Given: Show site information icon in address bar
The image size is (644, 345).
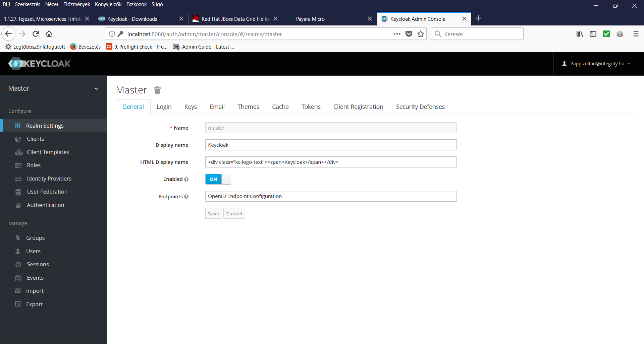Looking at the screenshot, I should [x=112, y=34].
